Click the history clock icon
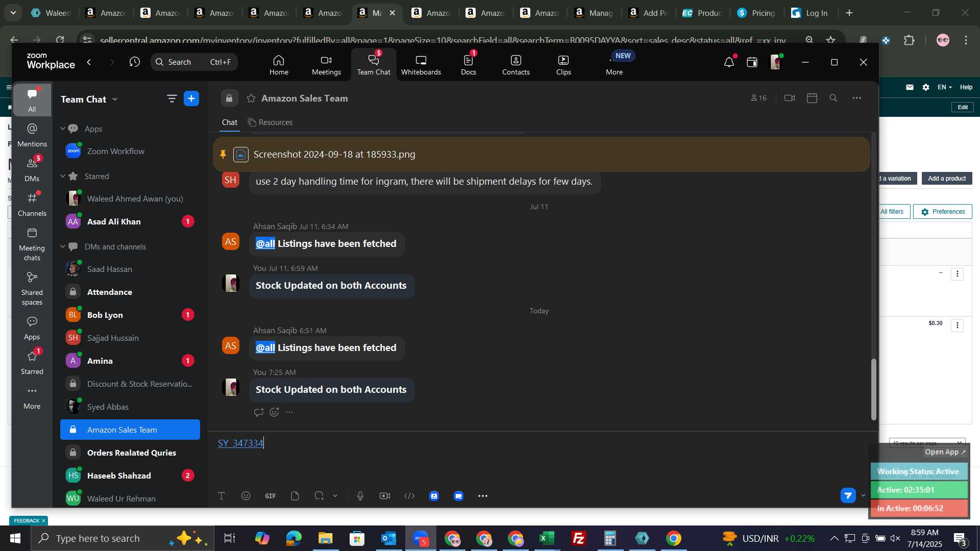The height and width of the screenshot is (551, 980). point(135,62)
